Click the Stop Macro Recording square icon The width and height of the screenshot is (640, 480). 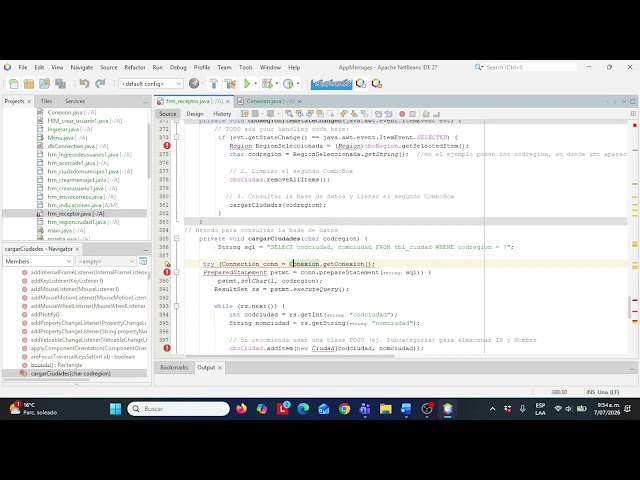[x=413, y=114]
